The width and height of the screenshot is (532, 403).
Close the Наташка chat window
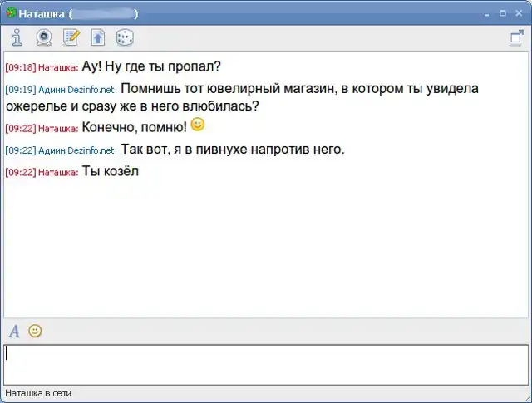coord(518,13)
